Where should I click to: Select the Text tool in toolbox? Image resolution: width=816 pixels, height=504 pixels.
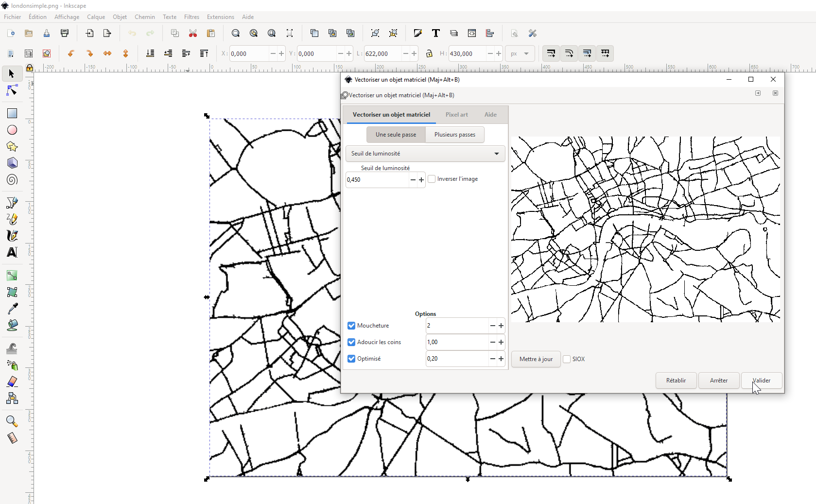[12, 252]
